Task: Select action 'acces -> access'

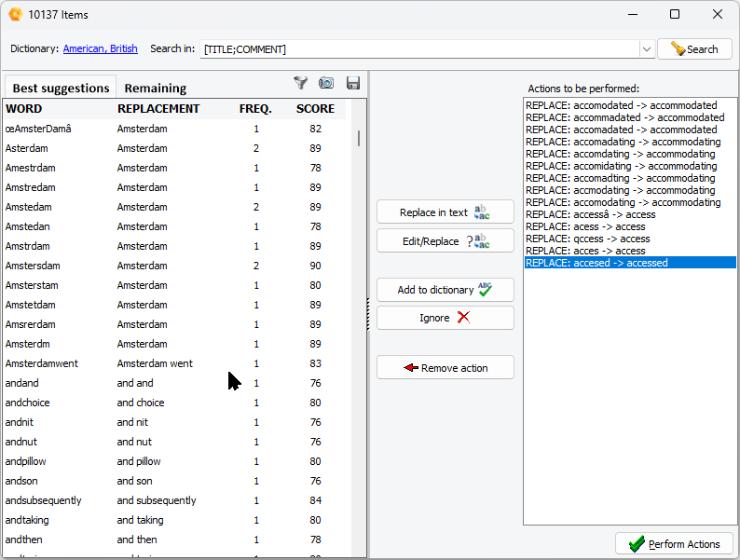Action: click(630, 251)
